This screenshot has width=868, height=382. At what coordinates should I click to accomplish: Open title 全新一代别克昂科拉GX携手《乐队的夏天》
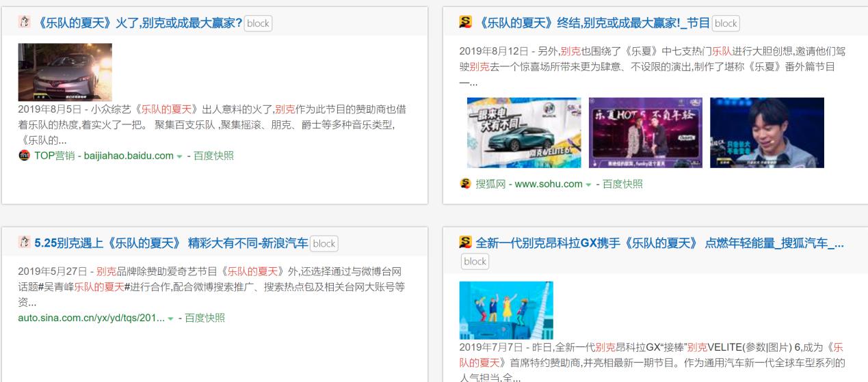point(659,243)
